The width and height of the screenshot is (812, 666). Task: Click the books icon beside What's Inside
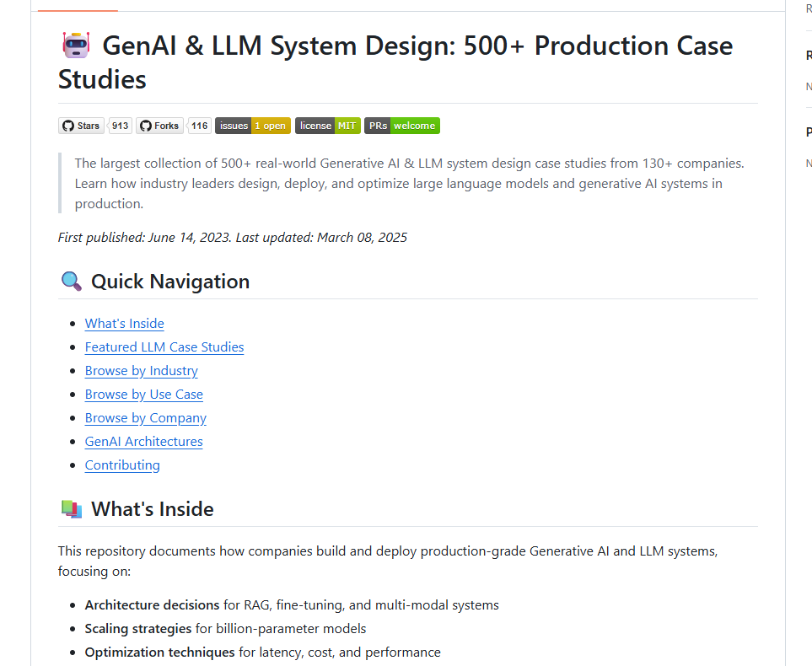click(72, 509)
